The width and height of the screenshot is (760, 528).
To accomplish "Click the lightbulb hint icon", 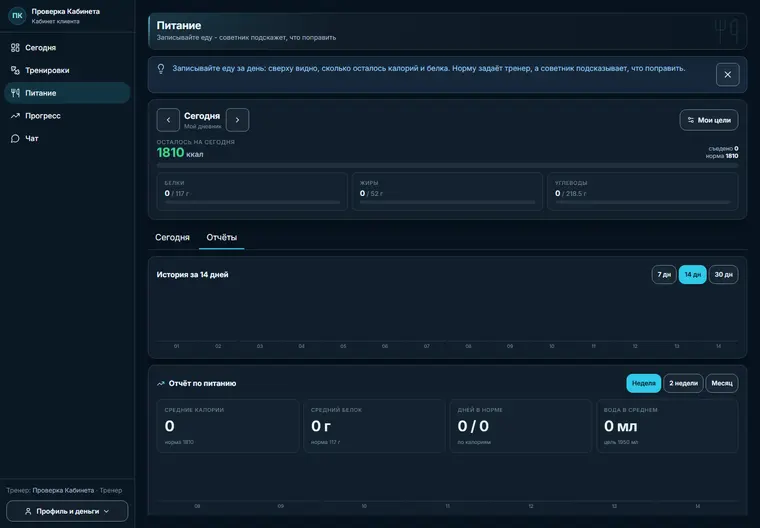I will pyautogui.click(x=161, y=69).
